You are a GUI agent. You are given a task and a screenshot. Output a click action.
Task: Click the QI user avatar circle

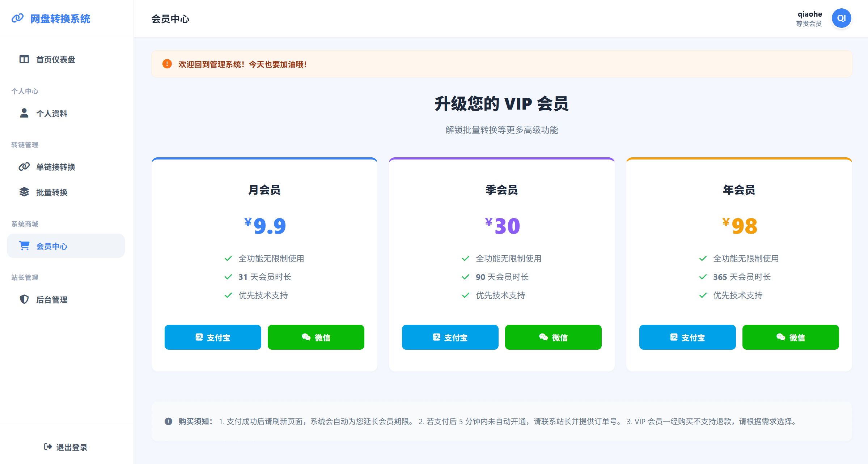coord(841,18)
